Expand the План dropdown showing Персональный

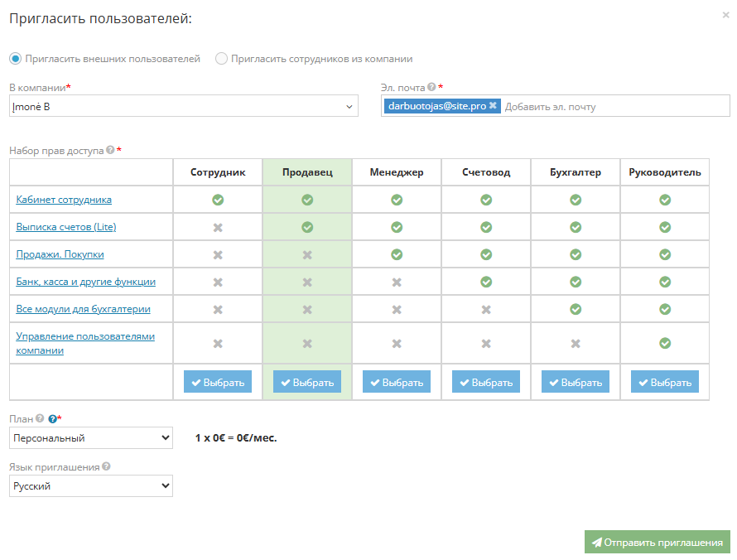tap(91, 437)
